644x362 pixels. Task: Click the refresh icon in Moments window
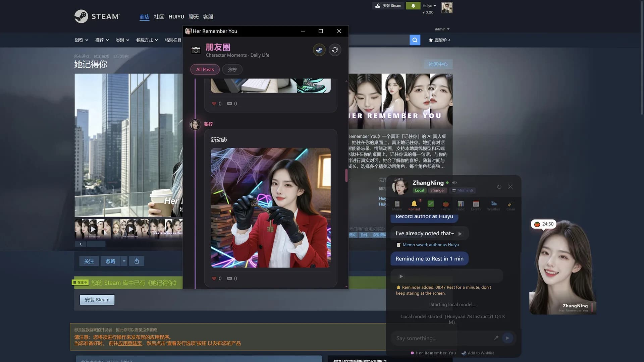[x=335, y=50]
